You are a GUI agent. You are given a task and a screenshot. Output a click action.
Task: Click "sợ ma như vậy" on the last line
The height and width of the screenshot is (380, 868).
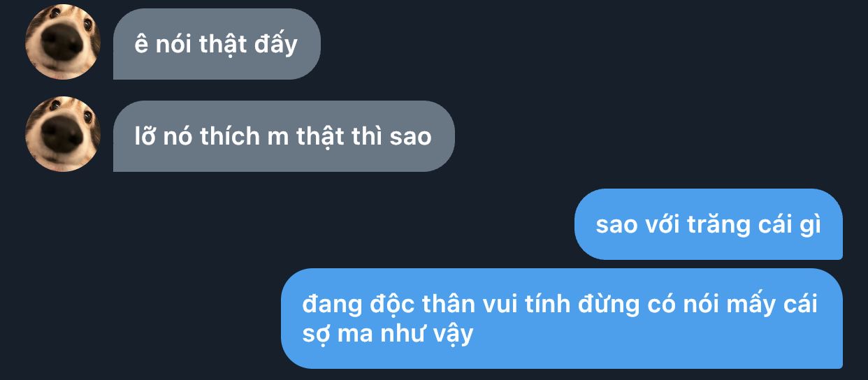(x=388, y=335)
